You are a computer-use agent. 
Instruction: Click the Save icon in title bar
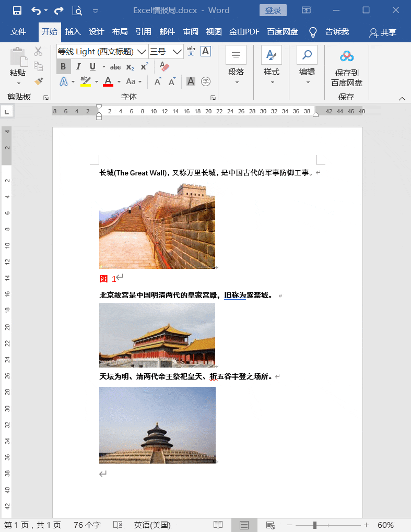click(x=17, y=10)
